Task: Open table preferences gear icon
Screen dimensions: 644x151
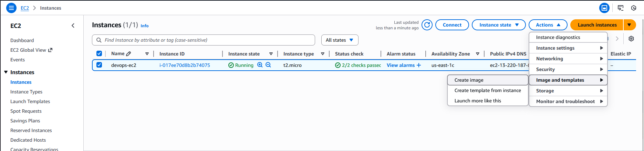Action: [631, 39]
